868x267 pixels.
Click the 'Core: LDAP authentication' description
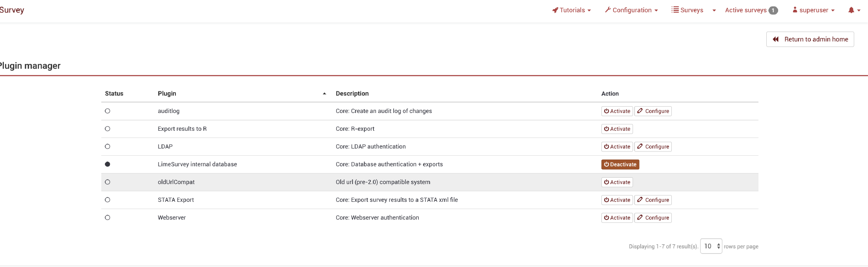click(x=371, y=146)
